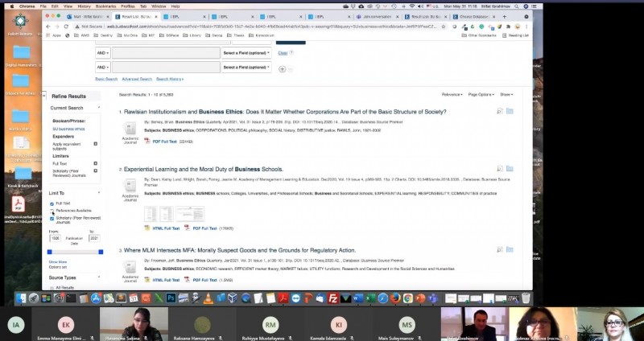
Task: Switch to the Choose Database tab
Action: click(473, 16)
